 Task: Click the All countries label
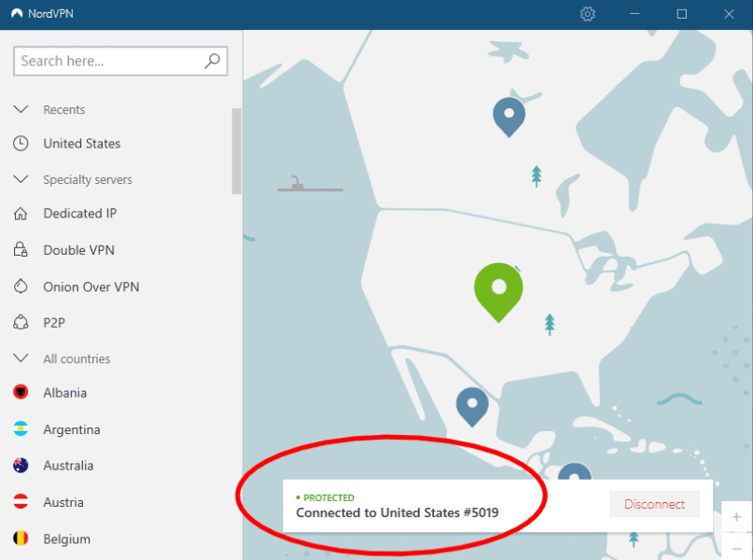(x=77, y=358)
